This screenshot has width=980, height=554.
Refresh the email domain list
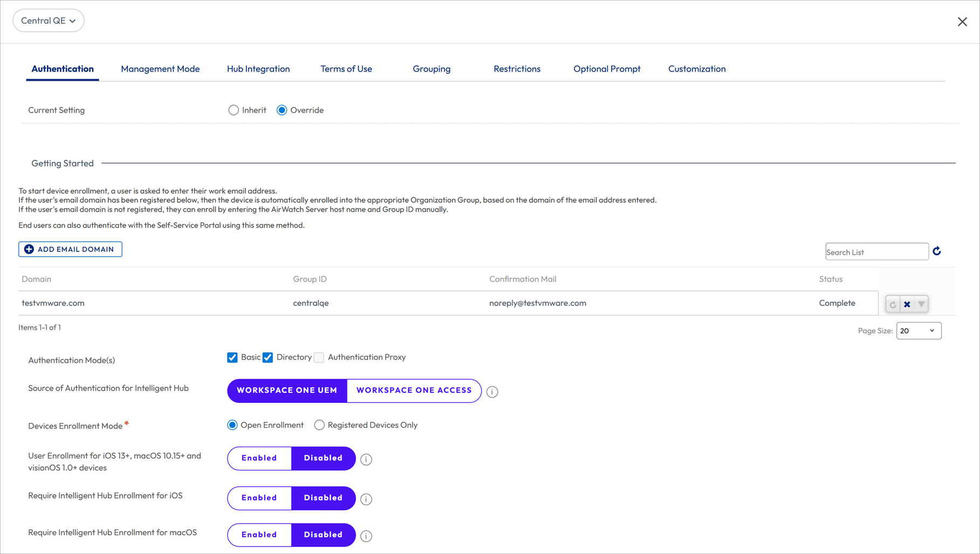pos(937,251)
